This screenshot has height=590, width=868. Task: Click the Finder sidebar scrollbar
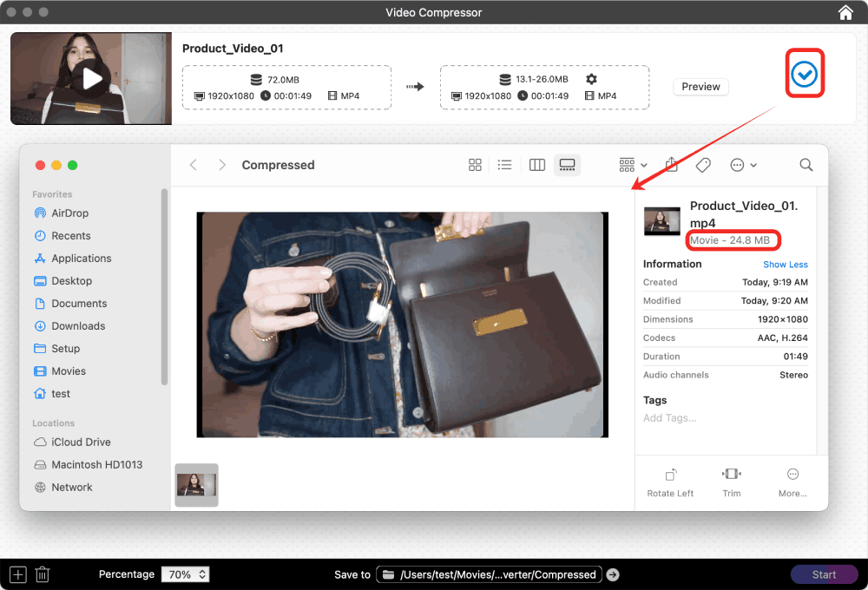(x=164, y=286)
